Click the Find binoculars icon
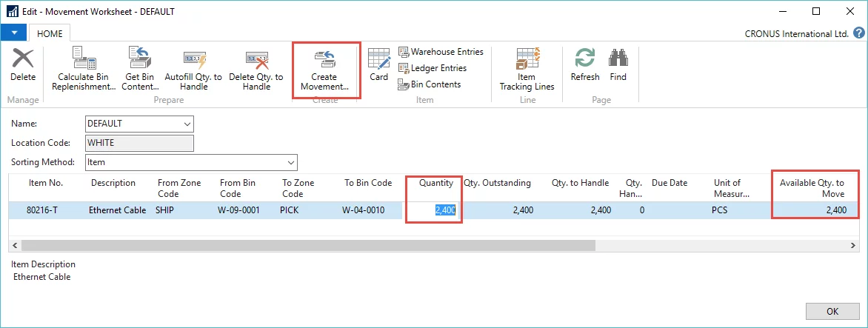 coord(618,65)
